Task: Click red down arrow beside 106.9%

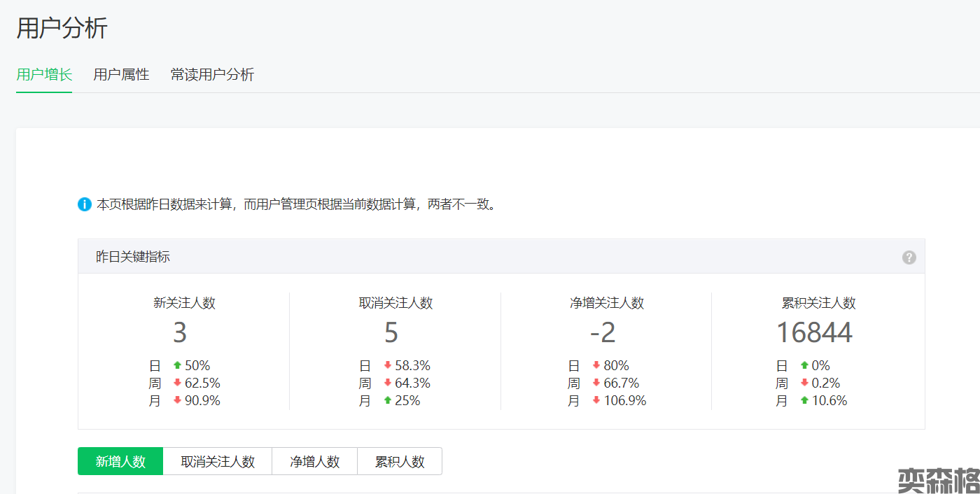Action: tap(596, 400)
